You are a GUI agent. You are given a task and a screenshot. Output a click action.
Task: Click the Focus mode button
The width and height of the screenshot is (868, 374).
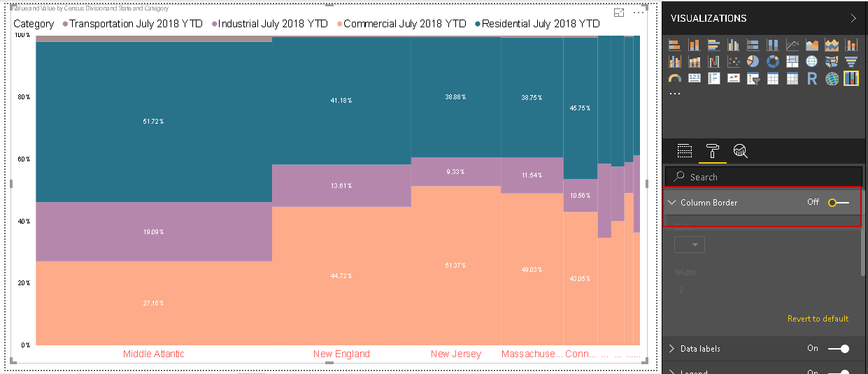619,13
